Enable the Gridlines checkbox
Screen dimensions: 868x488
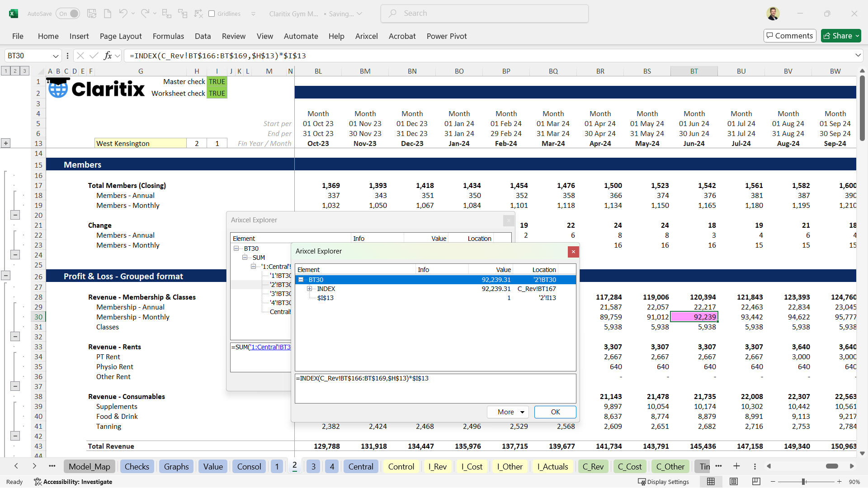pyautogui.click(x=212, y=14)
